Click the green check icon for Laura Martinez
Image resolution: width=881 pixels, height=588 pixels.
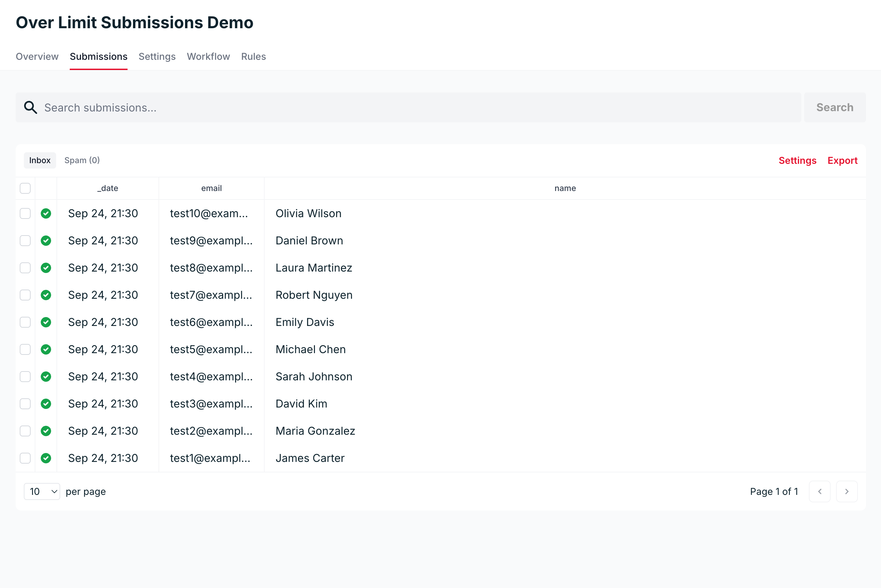[x=46, y=268]
